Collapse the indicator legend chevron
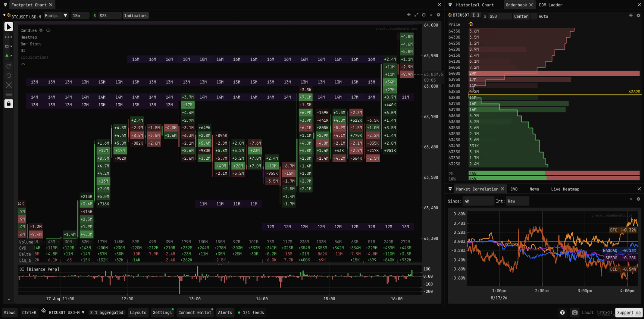Screen dimensions: 644x319 tap(23, 64)
